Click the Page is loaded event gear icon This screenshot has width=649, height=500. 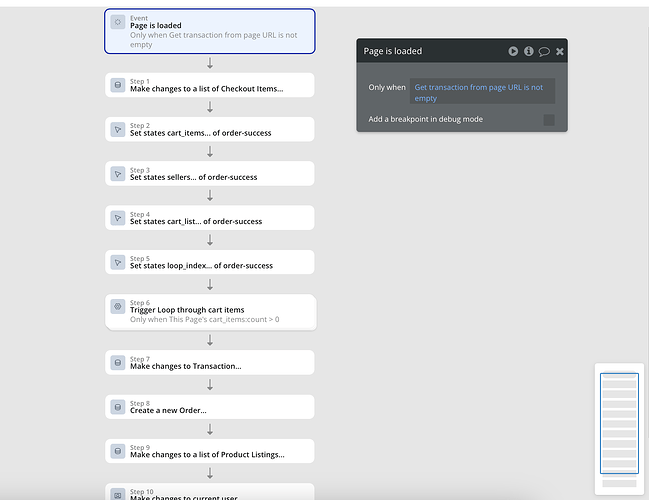(x=118, y=22)
